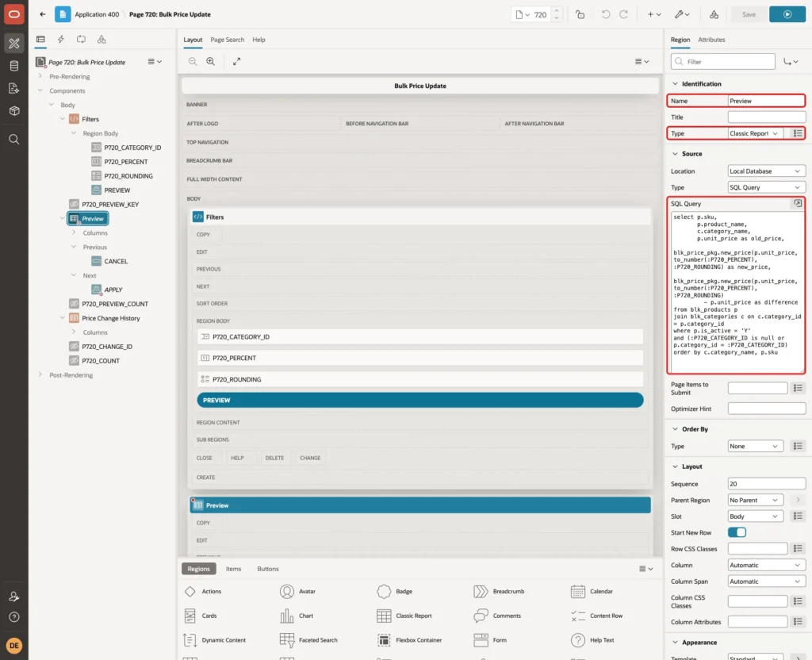Switch to the gallery Items tab
This screenshot has width=812, height=660.
tap(233, 569)
